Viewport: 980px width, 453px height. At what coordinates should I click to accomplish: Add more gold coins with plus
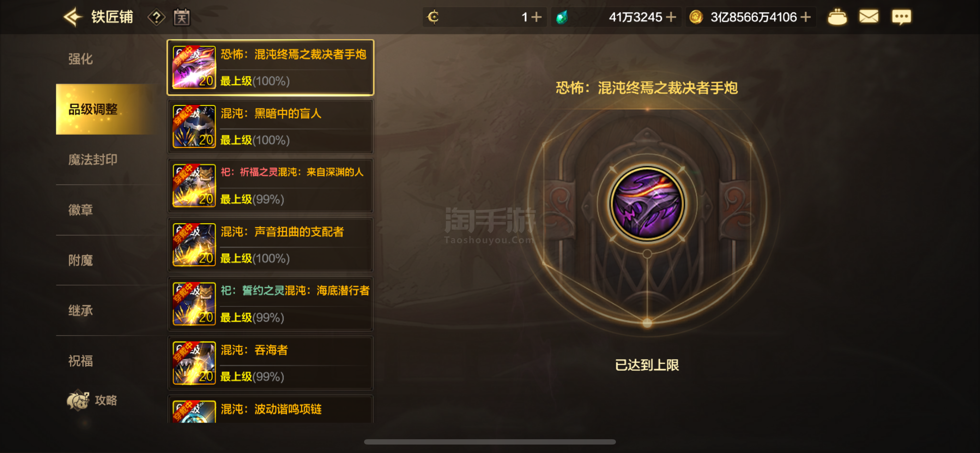point(805,17)
